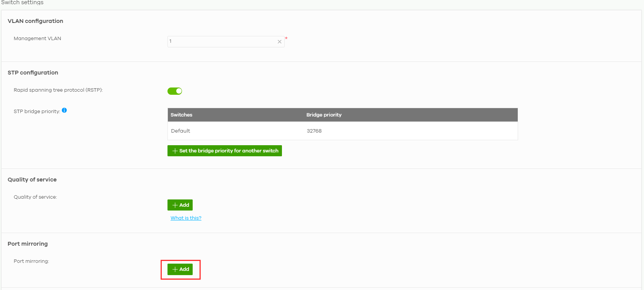Click into the Management VLAN input field
Viewport: 644px width, 290px height.
click(x=221, y=42)
